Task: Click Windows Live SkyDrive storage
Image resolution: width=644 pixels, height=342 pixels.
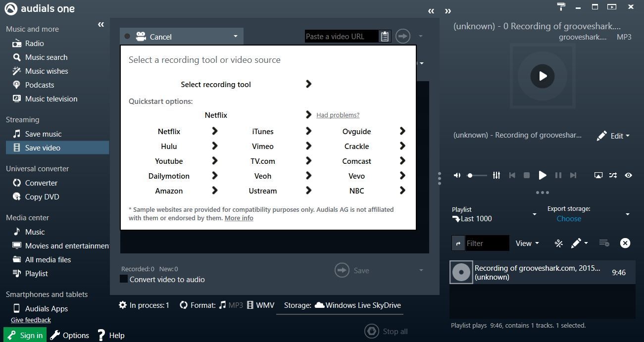Action: click(358, 305)
